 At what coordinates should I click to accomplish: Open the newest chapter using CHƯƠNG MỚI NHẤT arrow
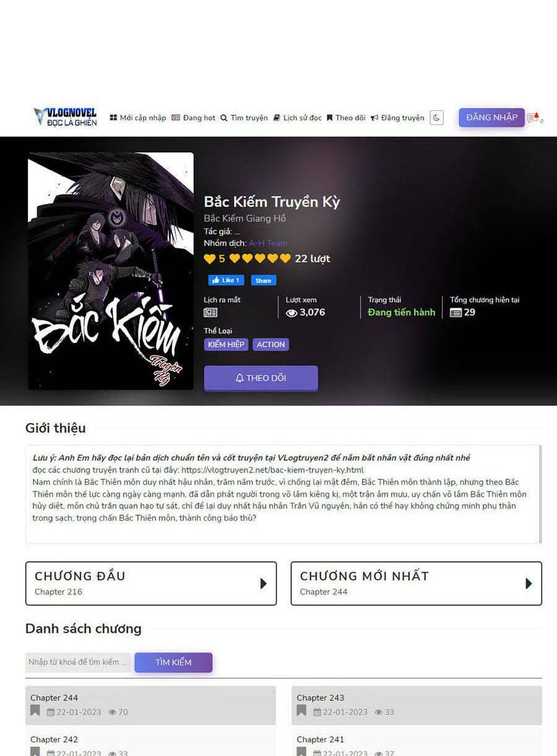pos(529,583)
